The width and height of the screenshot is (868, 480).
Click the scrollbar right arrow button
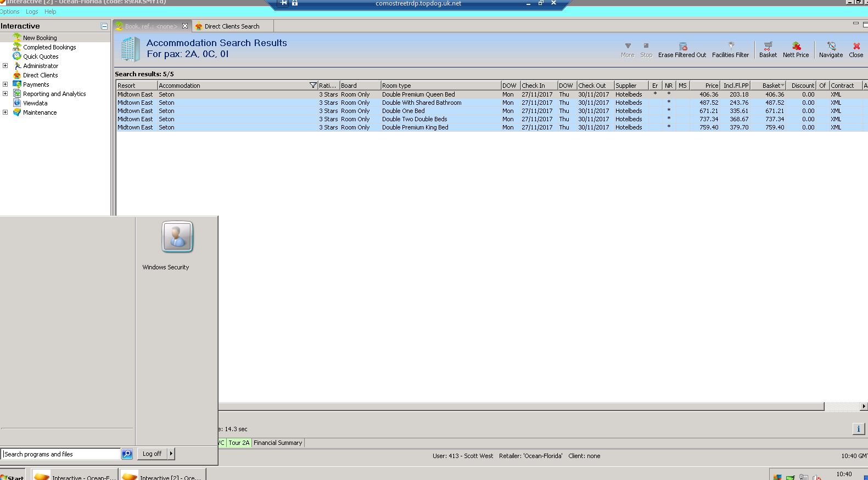(864, 406)
